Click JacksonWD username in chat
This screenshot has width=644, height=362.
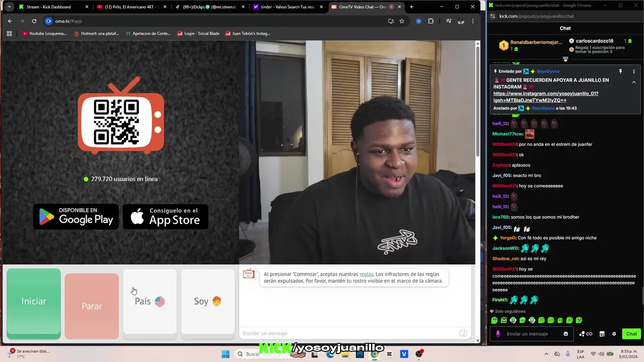[x=505, y=248]
